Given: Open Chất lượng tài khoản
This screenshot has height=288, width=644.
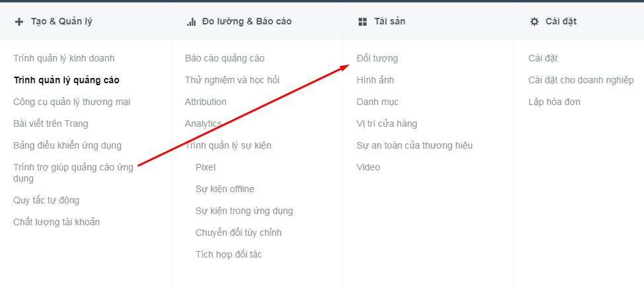Looking at the screenshot, I should click(57, 222).
